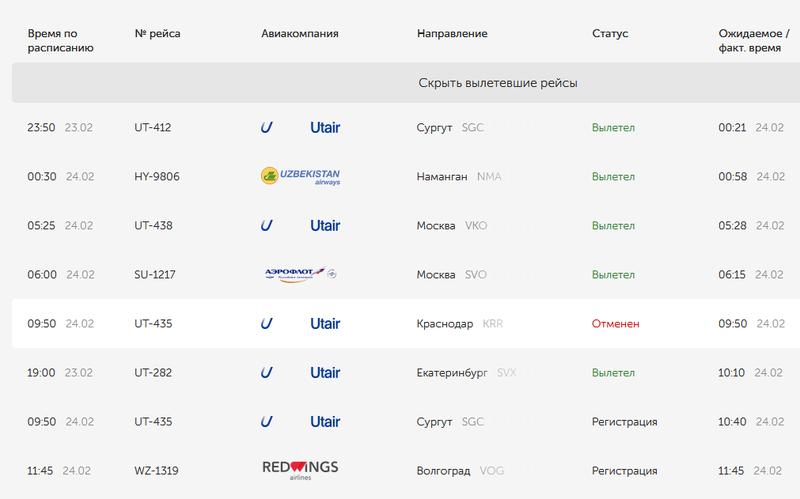Click the Aeroflot airline logo
The height and width of the screenshot is (499, 800).
click(x=300, y=275)
